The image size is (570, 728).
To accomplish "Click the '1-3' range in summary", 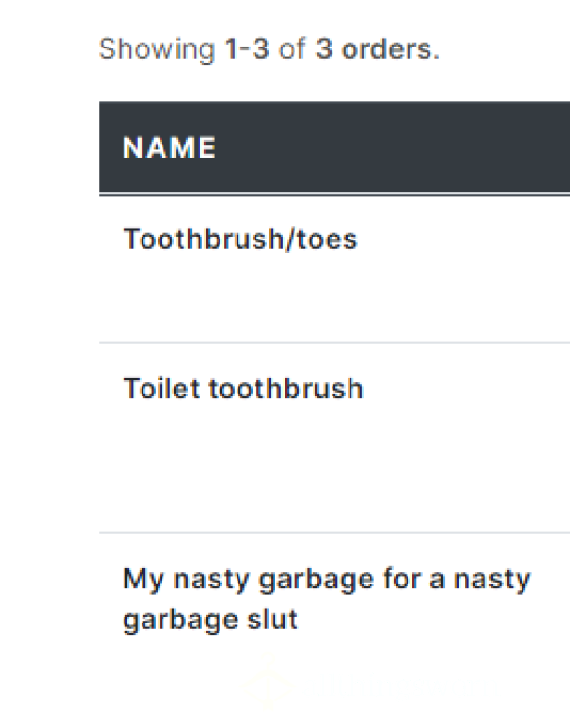I will point(246,48).
